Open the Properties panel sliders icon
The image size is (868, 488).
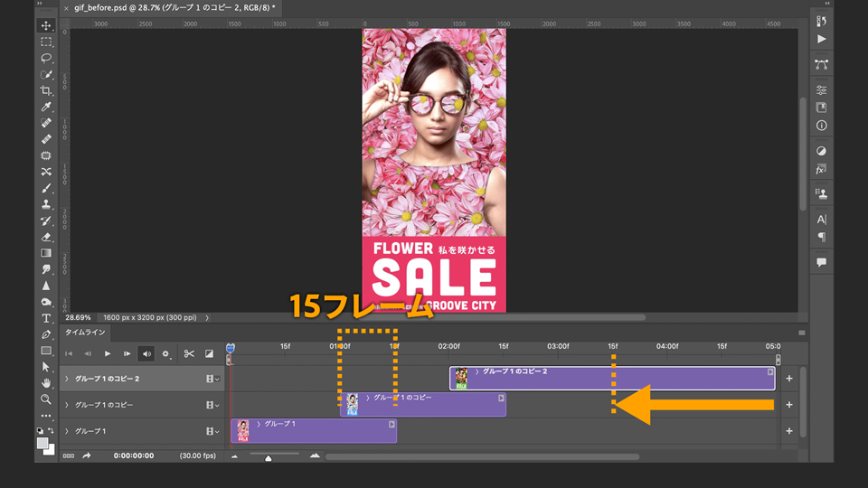[x=822, y=89]
